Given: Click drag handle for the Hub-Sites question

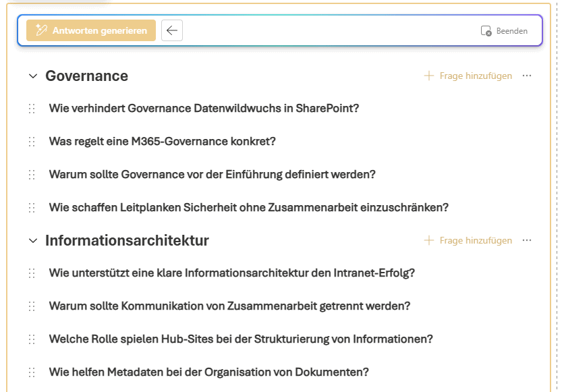Looking at the screenshot, I should [32, 339].
